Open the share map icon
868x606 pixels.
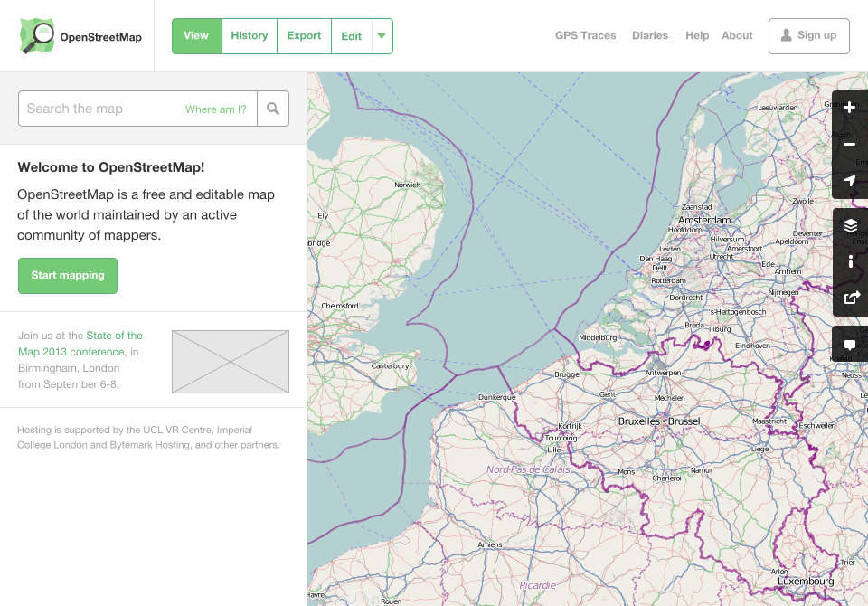click(x=851, y=298)
